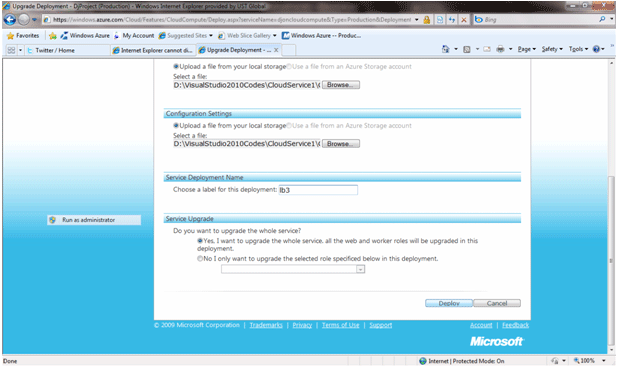Open the Support footer link

tap(381, 325)
